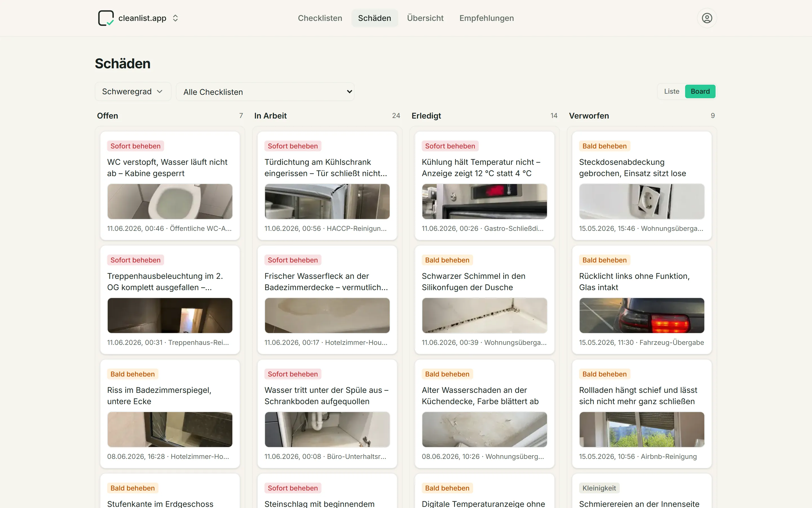Select the Schäden tab
Image resolution: width=812 pixels, height=508 pixels.
(374, 18)
